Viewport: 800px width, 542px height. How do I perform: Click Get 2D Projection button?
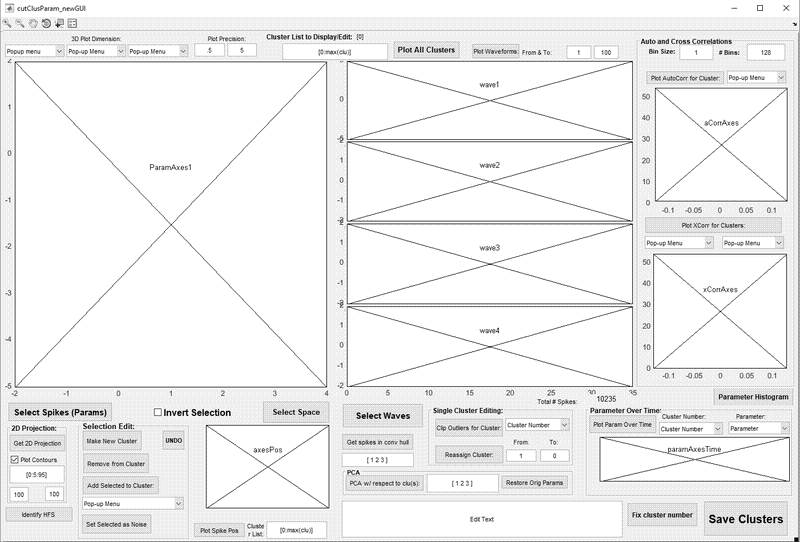[x=37, y=444]
